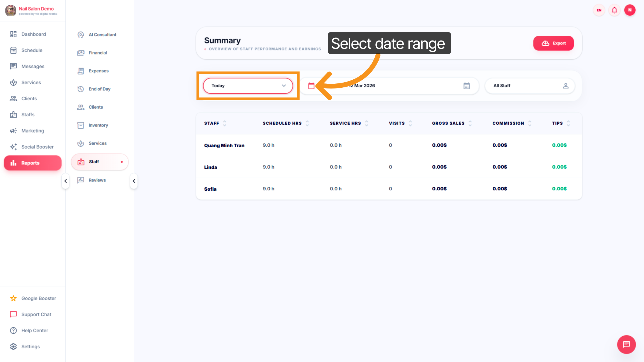Click the Export button
This screenshot has height=362, width=644.
[x=553, y=43]
